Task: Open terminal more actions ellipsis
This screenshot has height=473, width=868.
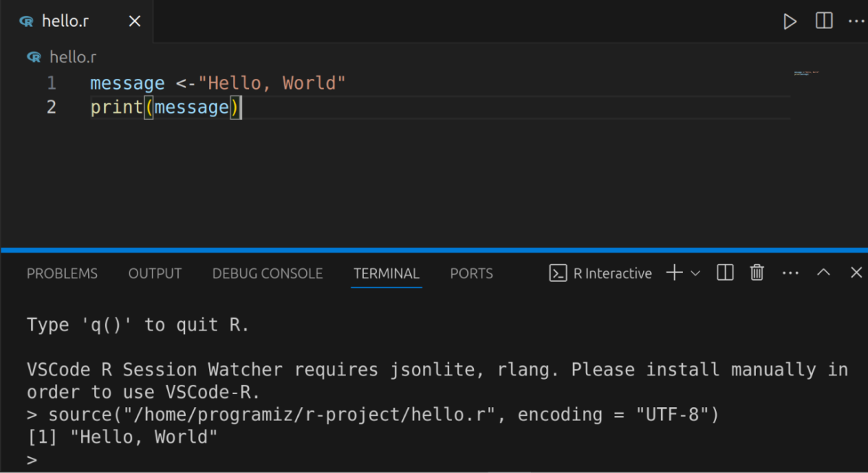Action: point(790,273)
